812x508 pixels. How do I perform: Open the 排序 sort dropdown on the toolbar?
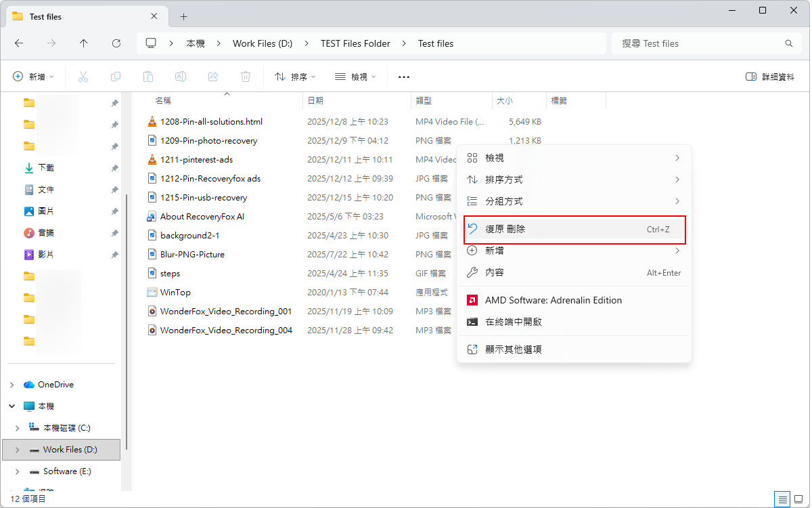294,76
